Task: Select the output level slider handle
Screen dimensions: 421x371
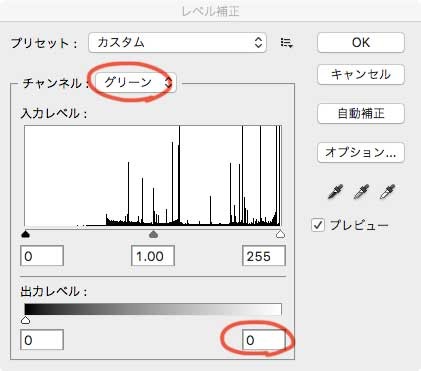Action: click(x=25, y=320)
